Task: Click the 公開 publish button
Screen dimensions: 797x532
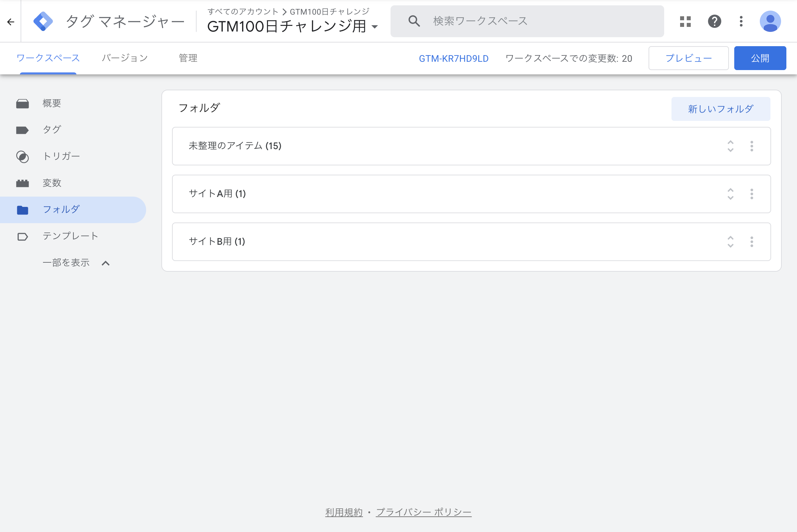Action: coord(760,58)
